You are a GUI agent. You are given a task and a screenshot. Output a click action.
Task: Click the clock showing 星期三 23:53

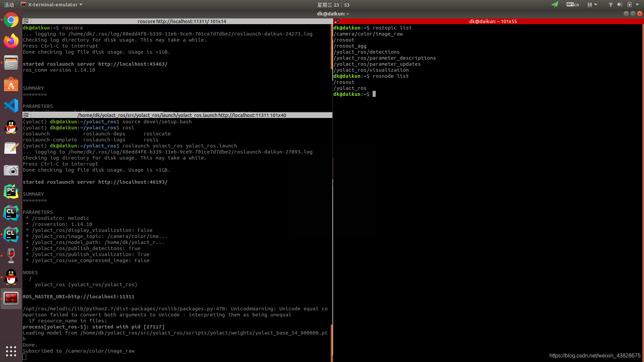click(x=333, y=5)
